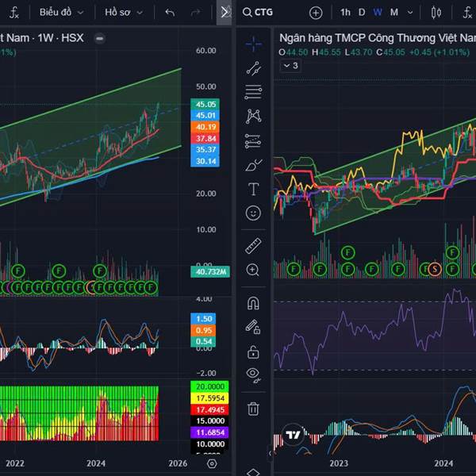476x476 pixels.
Task: Expand the indicator legend showing 3
Action: coord(290,66)
